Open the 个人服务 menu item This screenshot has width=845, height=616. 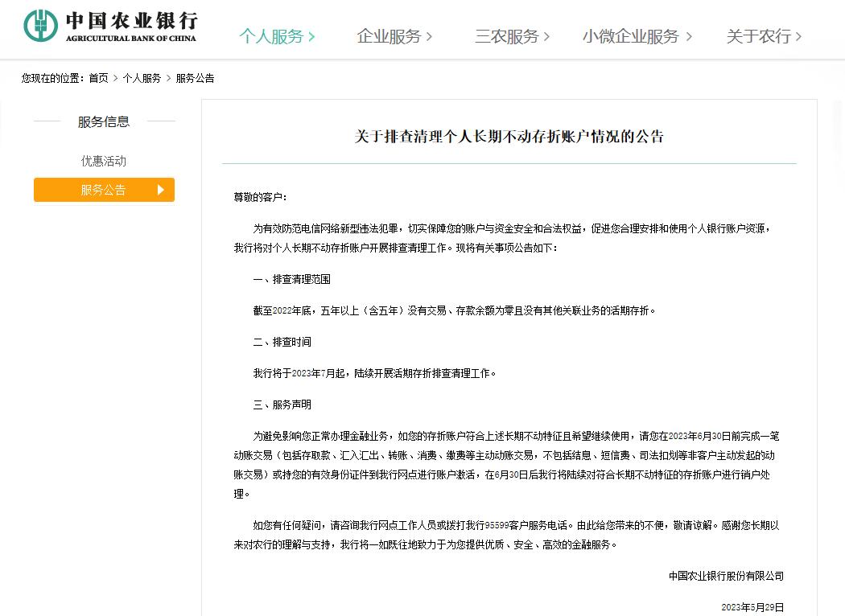(274, 36)
